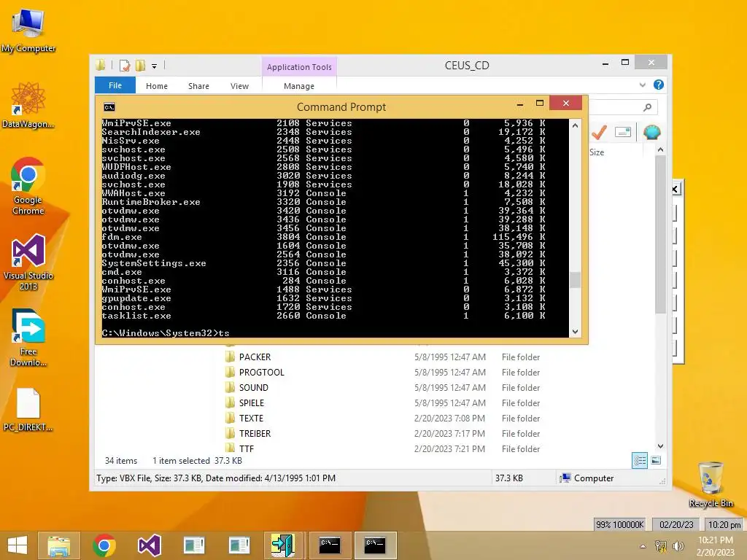747x560 pixels.
Task: Select the SOUND folder
Action: pos(253,388)
